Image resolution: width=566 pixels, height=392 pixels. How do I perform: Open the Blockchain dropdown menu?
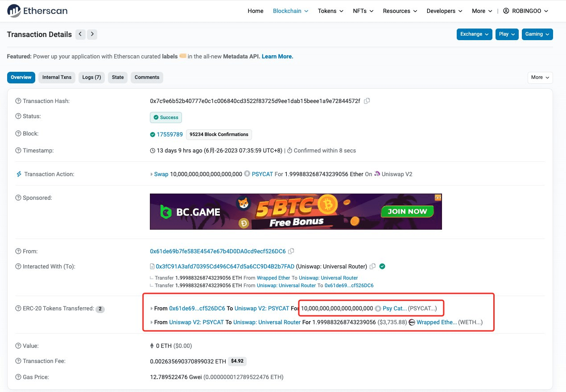(x=290, y=11)
